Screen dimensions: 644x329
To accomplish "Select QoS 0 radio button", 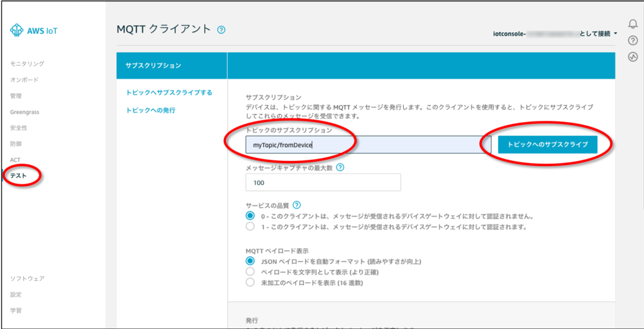I will click(251, 216).
